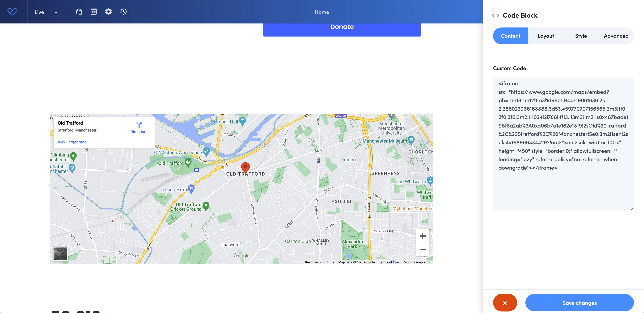Open the Advanced tab
The height and width of the screenshot is (313, 644).
(x=616, y=36)
